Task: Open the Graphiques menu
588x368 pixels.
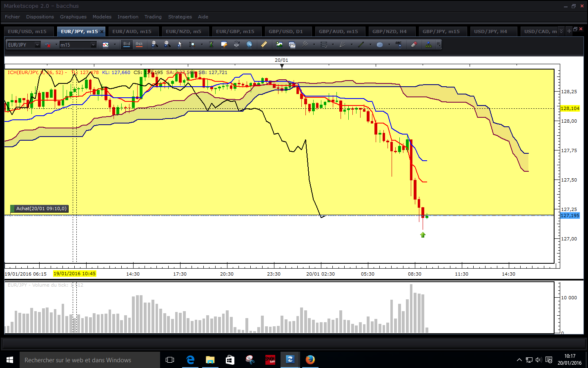Action: tap(73, 17)
